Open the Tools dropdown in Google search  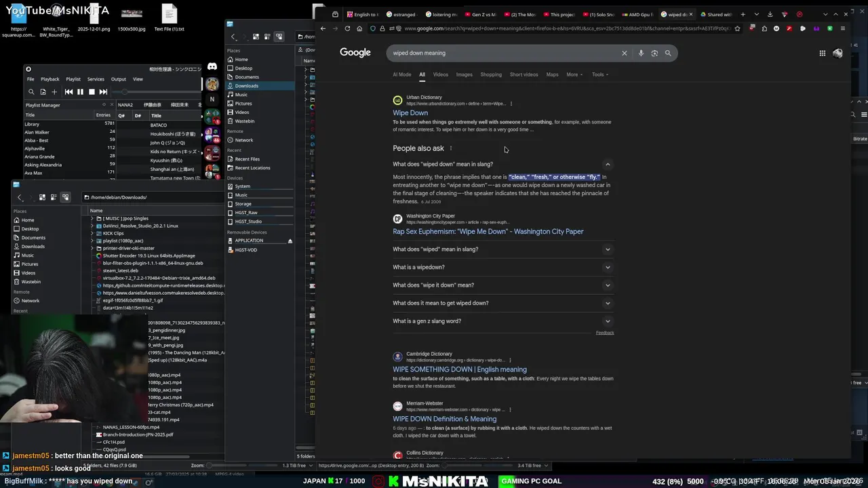pyautogui.click(x=599, y=75)
